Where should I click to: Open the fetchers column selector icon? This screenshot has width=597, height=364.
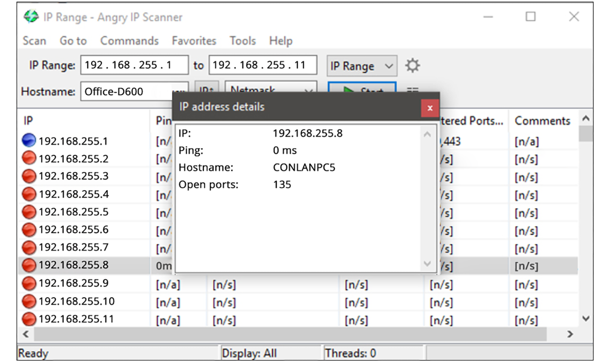click(x=412, y=89)
